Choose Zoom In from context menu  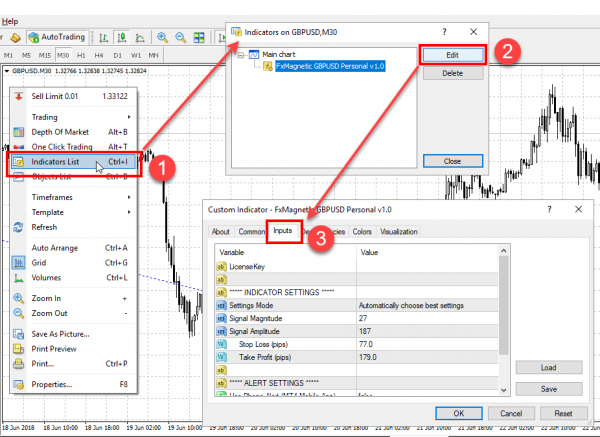coord(73,298)
